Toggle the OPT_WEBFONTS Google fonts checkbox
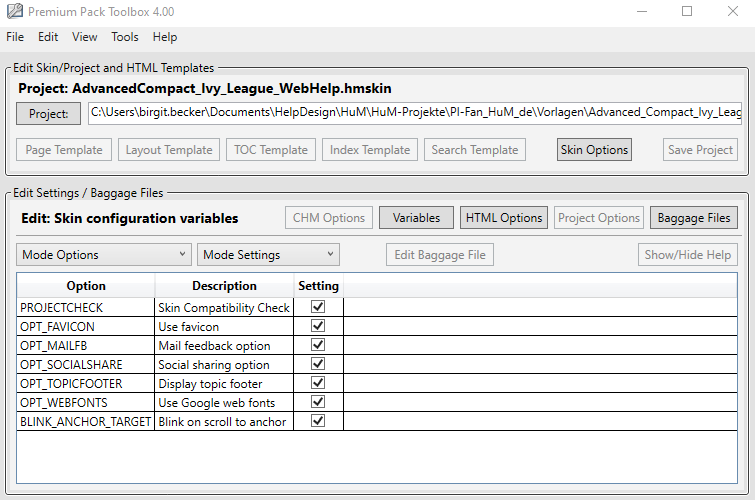 [319, 403]
